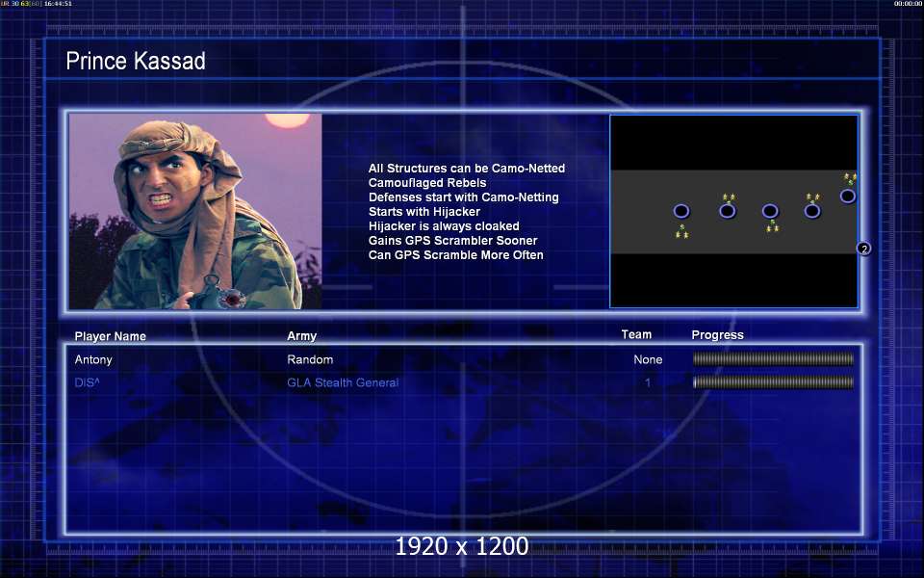Click the team value 1 for DIS^

(648, 382)
